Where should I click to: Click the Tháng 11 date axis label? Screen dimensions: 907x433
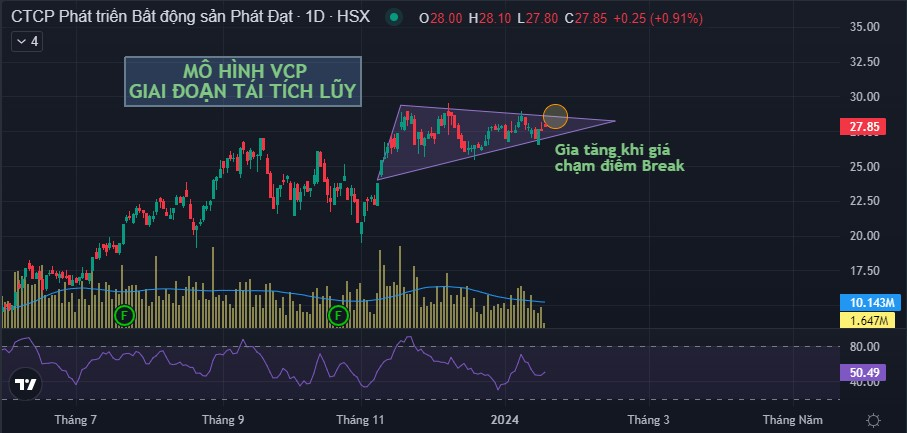coord(360,420)
